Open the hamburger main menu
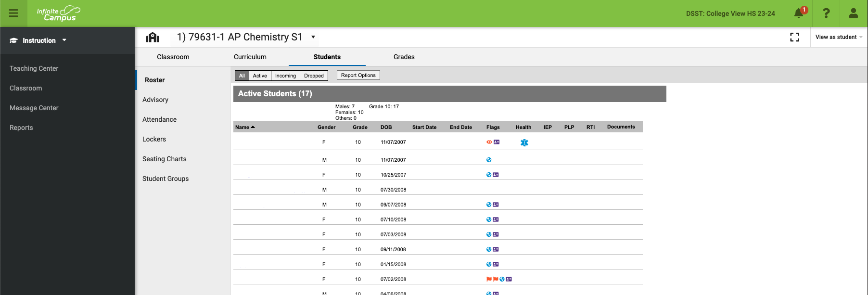This screenshot has height=295, width=868. coord(13,13)
